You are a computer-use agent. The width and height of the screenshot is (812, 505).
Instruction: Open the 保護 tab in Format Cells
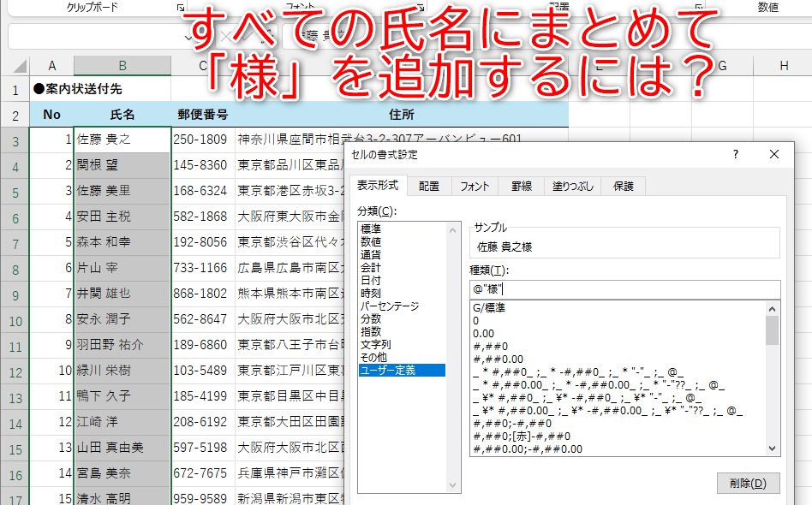623,186
